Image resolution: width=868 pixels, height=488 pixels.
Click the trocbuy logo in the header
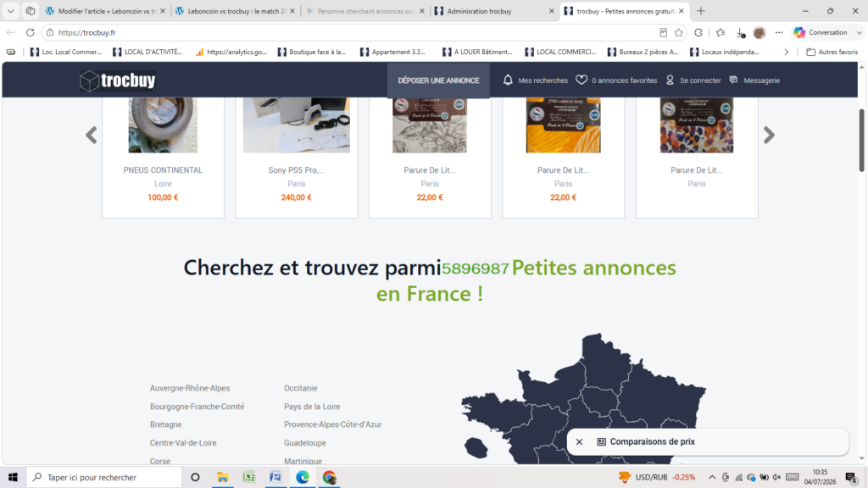point(117,80)
